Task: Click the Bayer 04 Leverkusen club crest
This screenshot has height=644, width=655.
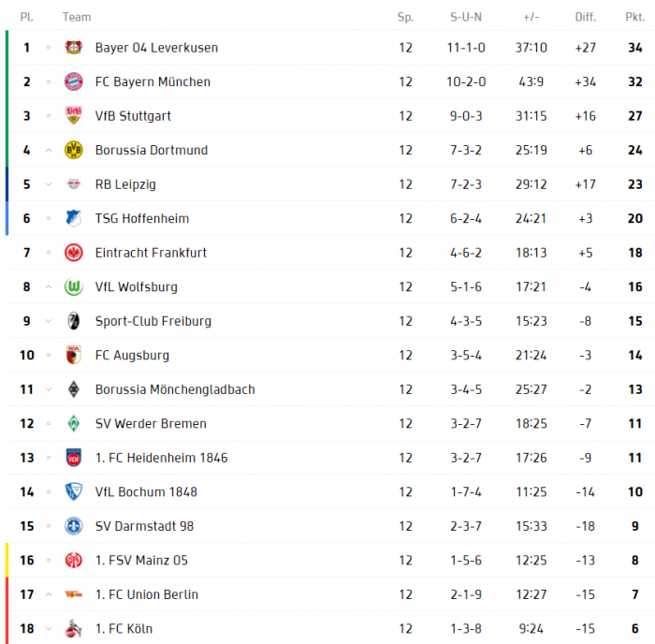Action: tap(74, 47)
